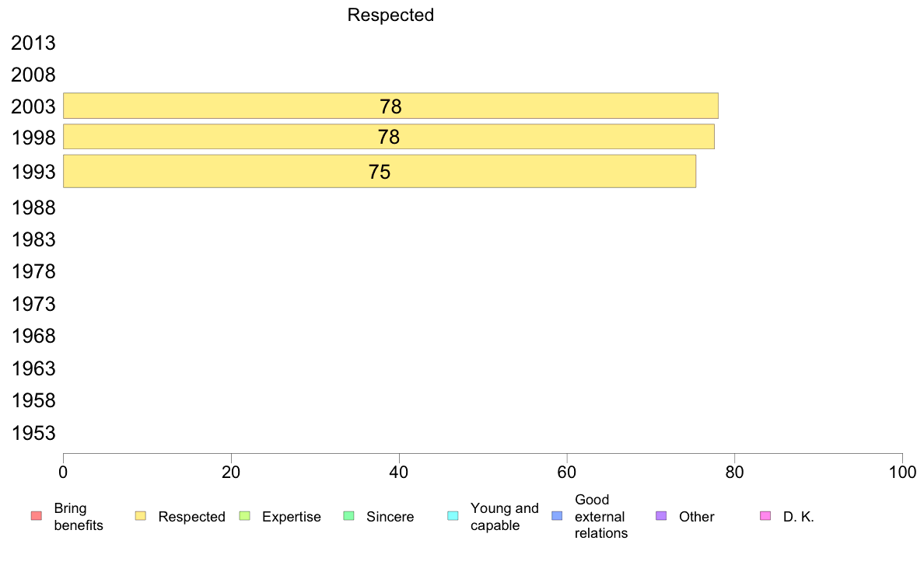This screenshot has height=572, width=924.
Task: Click the Young and capable legend label
Action: [505, 517]
